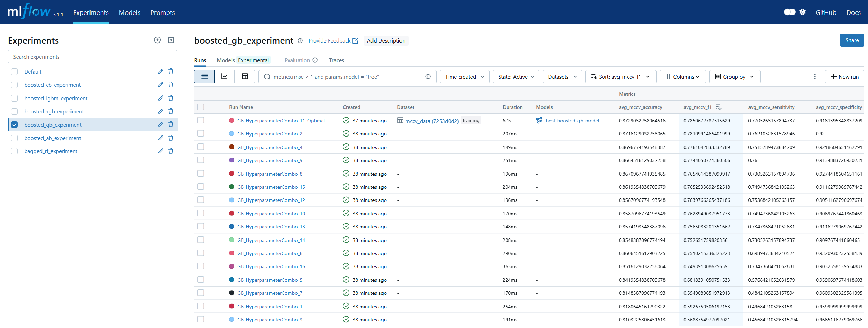Rename boosted_xgb_experiment with pencil icon
The image size is (868, 328).
(161, 111)
